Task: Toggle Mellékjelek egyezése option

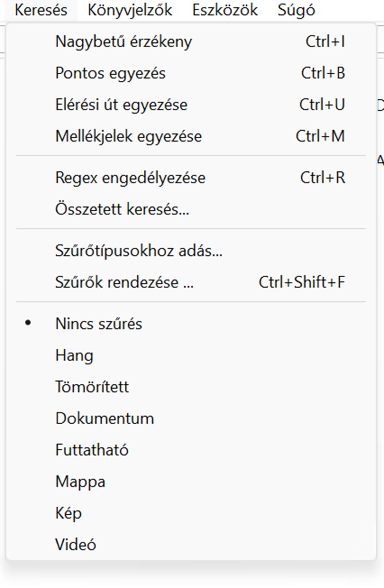Action: coord(128,136)
